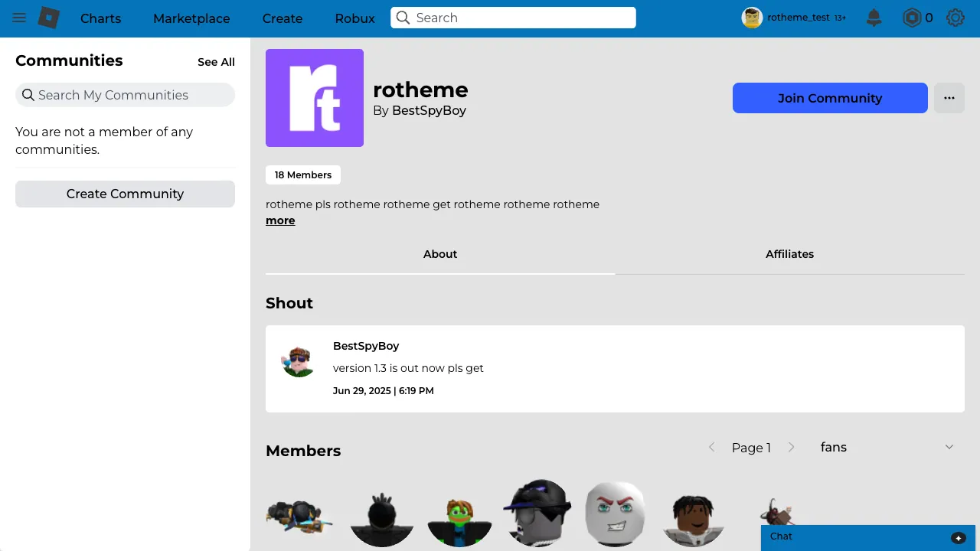Click the Roblox logo
The width and height of the screenshot is (980, 551).
point(47,17)
